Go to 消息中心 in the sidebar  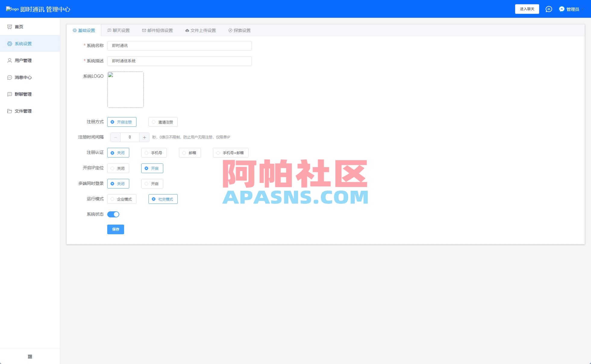tap(30, 77)
